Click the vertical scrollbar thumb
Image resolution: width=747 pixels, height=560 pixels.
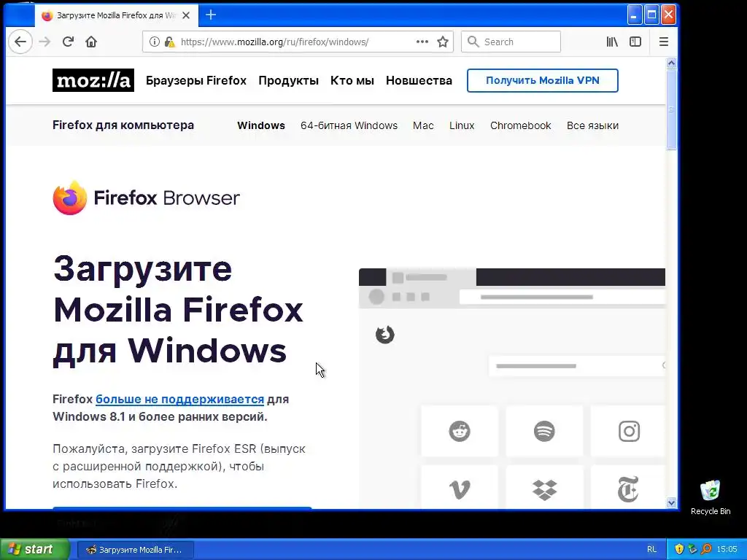(x=671, y=109)
